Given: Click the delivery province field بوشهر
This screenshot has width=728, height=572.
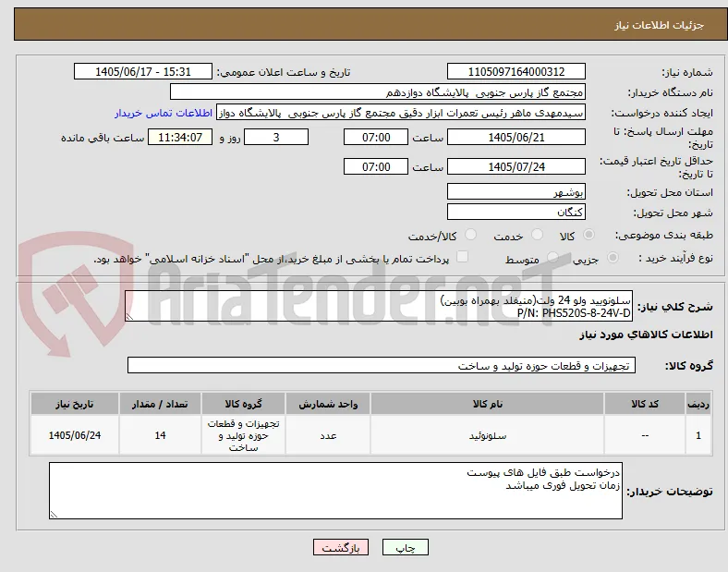Looking at the screenshot, I should click(x=516, y=192).
